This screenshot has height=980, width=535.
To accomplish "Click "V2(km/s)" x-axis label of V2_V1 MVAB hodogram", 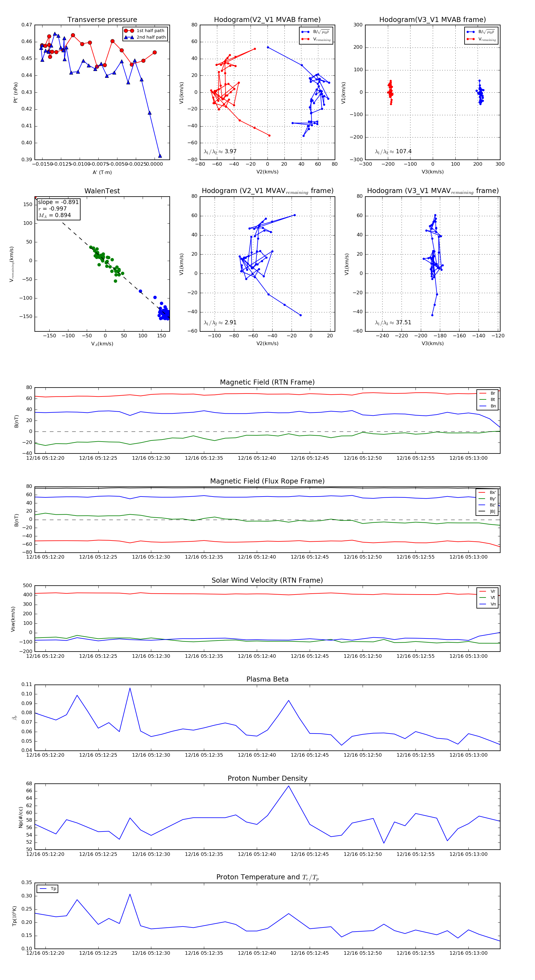I will tap(267, 172).
